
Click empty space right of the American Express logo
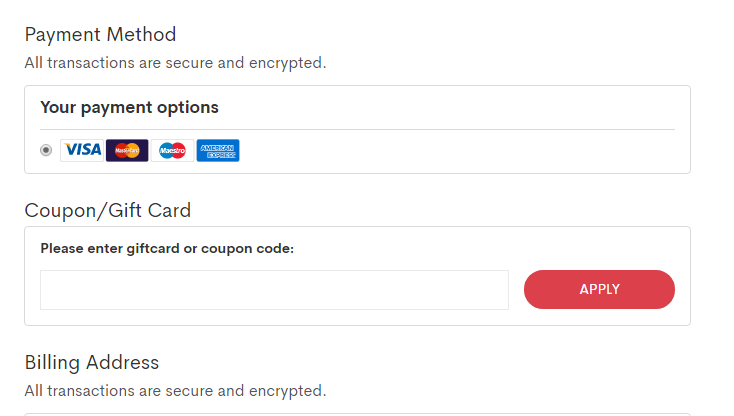[456, 150]
